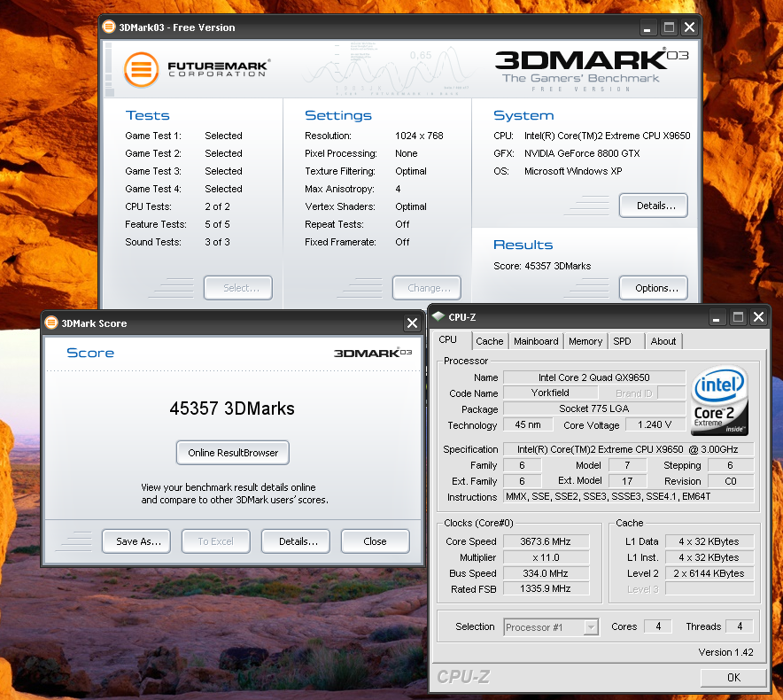Click the Score line in the Results section
Image resolution: width=783 pixels, height=700 pixels.
coord(542,266)
